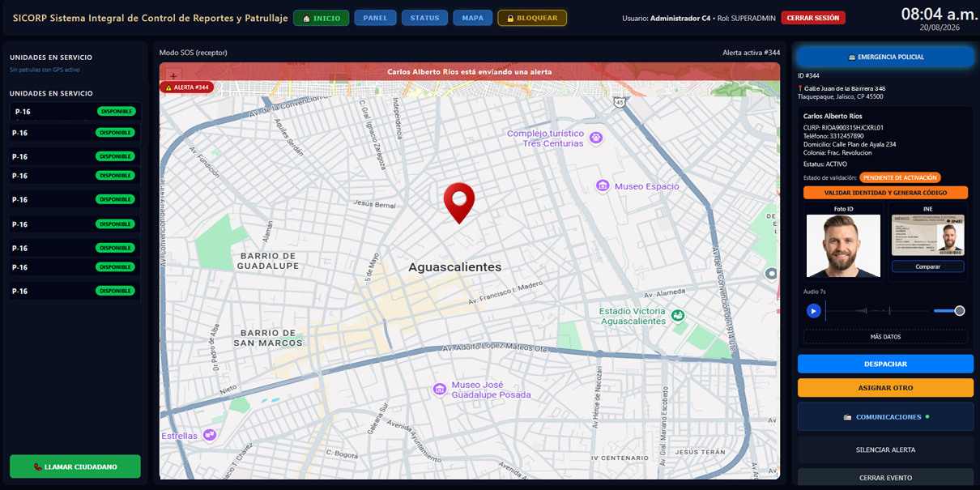This screenshot has height=490, width=980.
Task: Click the address 'Calle Juan de la Barrera 346'
Action: tap(845, 88)
